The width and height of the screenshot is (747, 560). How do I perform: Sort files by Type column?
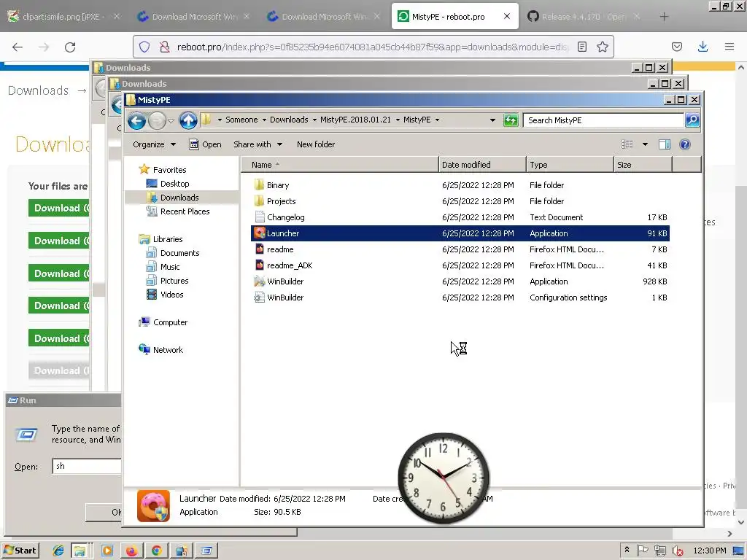(x=570, y=165)
